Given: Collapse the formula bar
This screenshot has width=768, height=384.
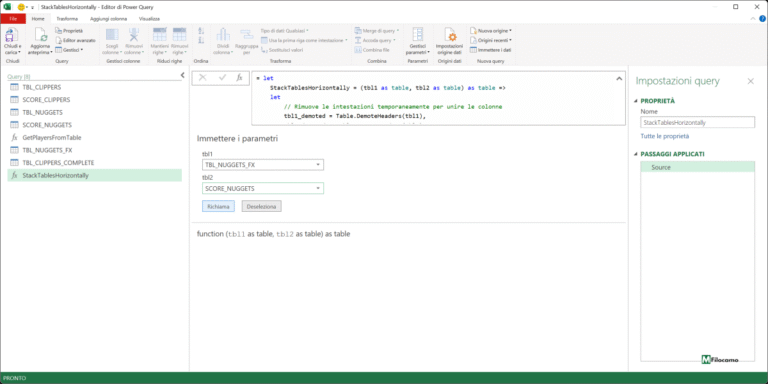Looking at the screenshot, I should (619, 78).
